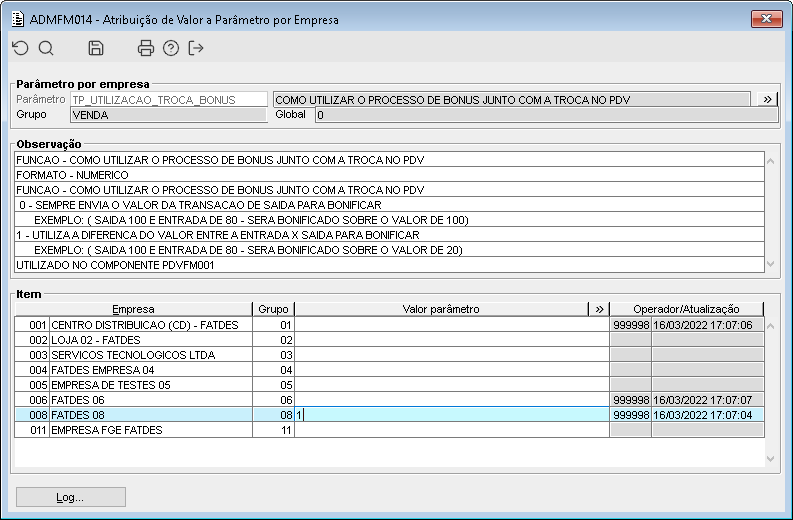
Task: Click the » column header in Item grid
Action: click(x=599, y=309)
